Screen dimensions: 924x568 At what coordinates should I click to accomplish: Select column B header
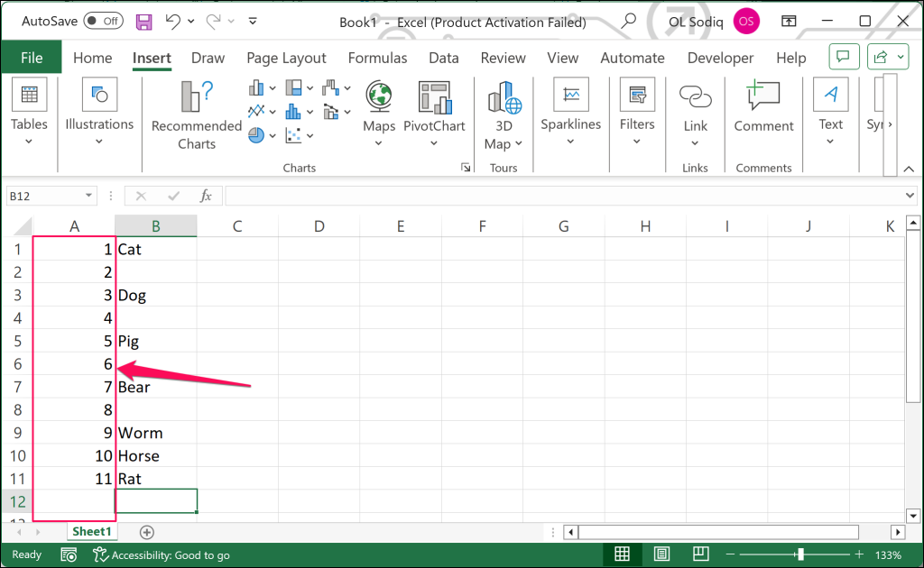155,226
